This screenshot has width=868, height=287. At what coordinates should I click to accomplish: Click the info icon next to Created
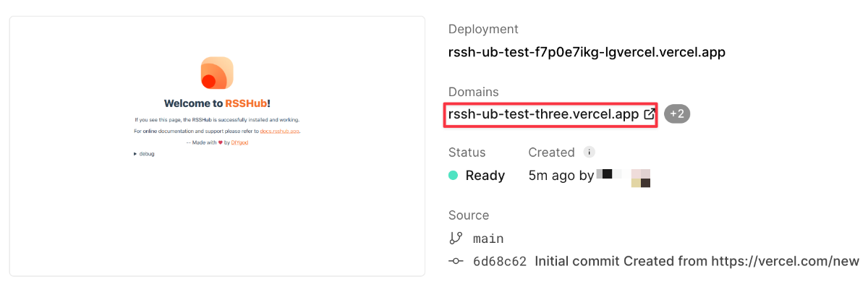pyautogui.click(x=590, y=153)
